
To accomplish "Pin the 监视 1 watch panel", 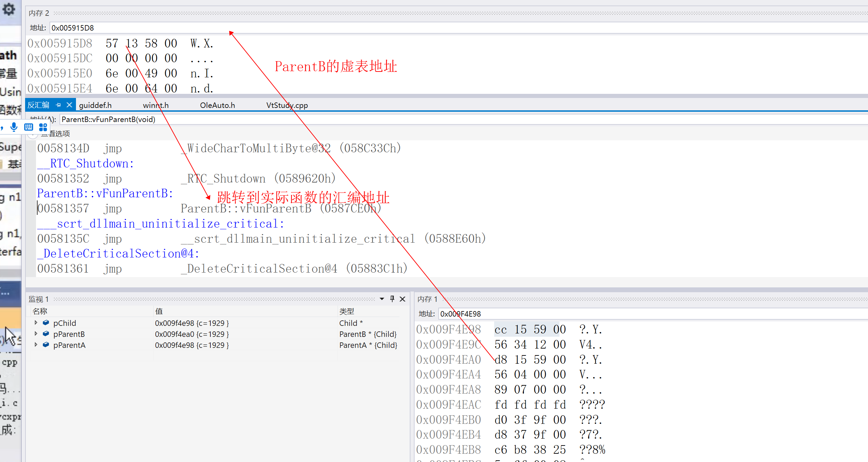I will 392,299.
